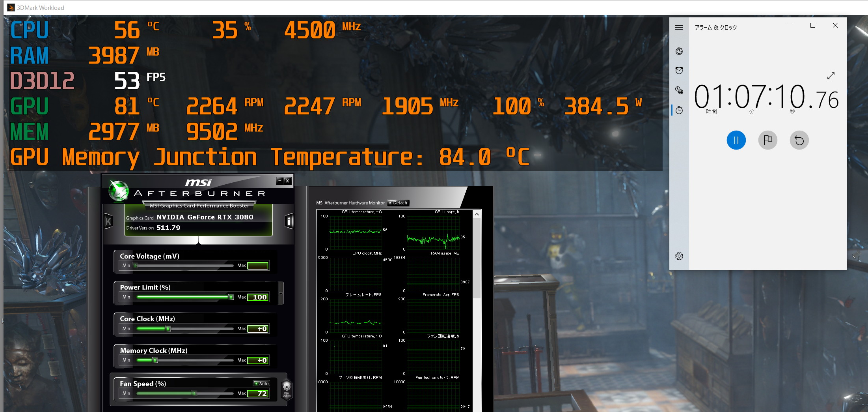Click the Core Clock slider handle
The image size is (868, 412).
pyautogui.click(x=168, y=328)
